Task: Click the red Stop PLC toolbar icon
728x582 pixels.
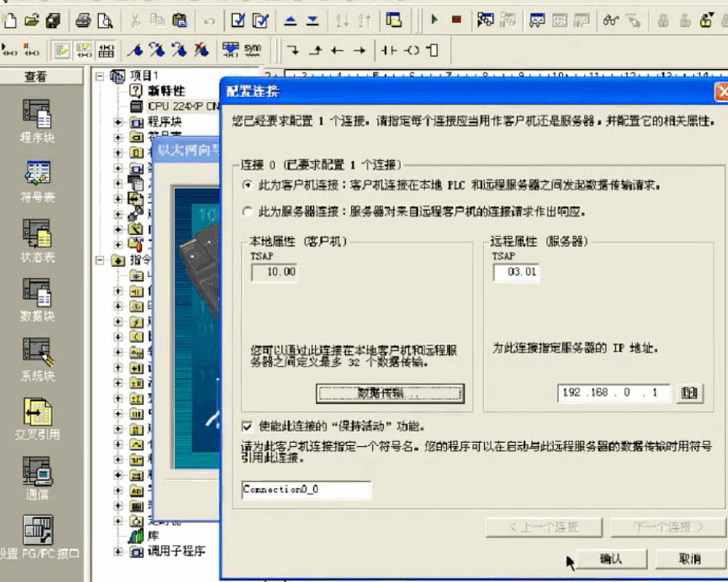Action: point(456,20)
